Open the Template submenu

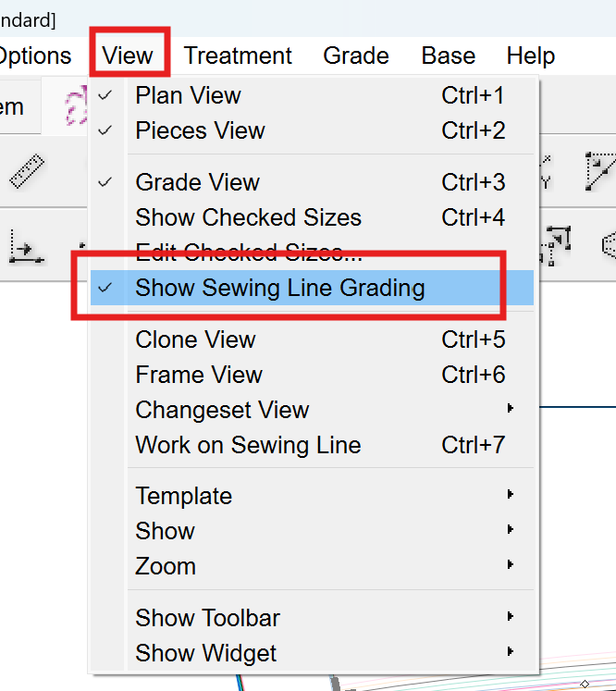(183, 496)
